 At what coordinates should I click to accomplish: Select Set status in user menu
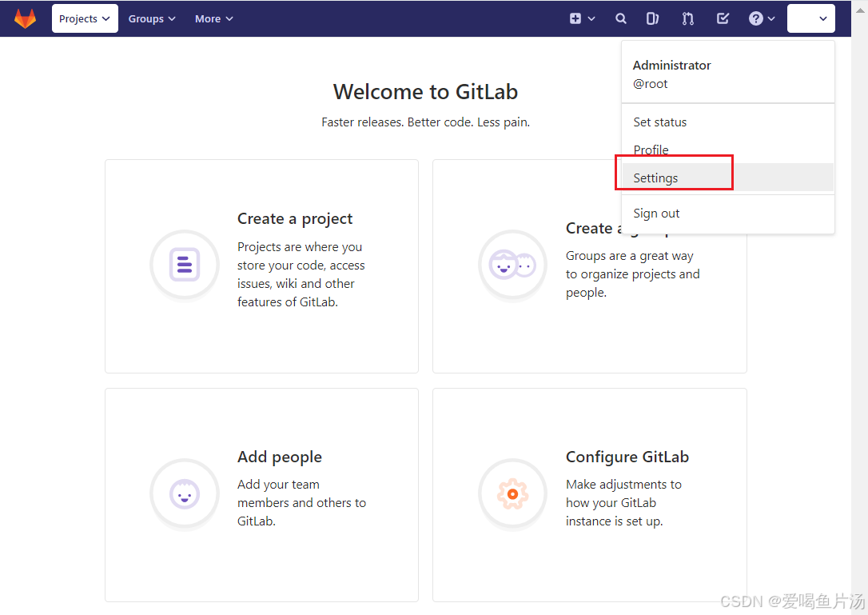pyautogui.click(x=728, y=122)
